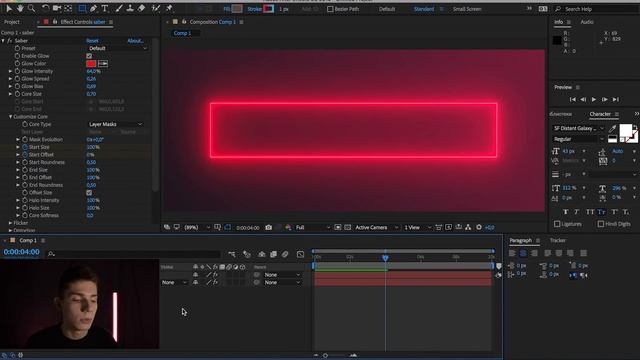The image size is (640, 360).
Task: Select the Standard workspace
Action: pos(424,9)
